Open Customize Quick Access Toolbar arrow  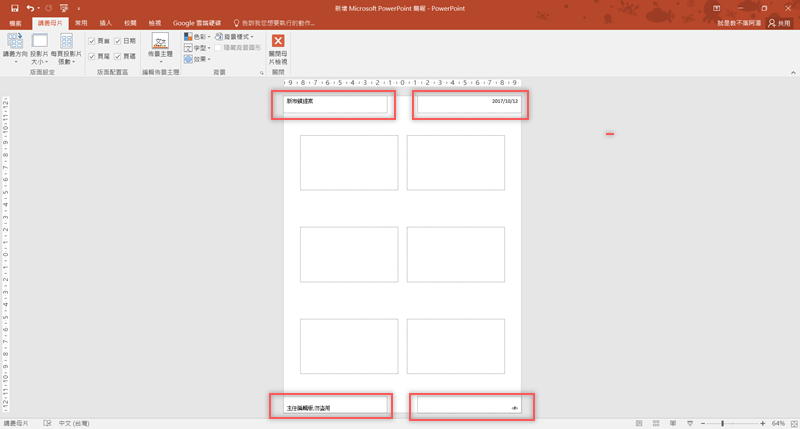(79, 9)
